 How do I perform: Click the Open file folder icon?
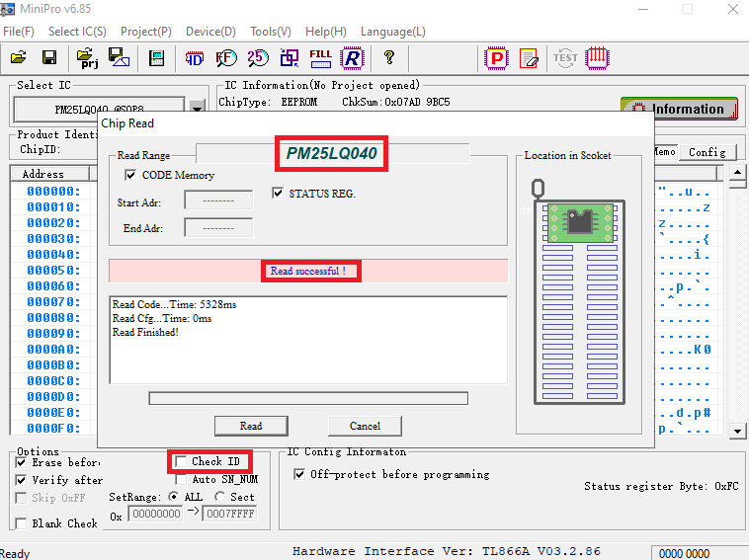pyautogui.click(x=18, y=58)
